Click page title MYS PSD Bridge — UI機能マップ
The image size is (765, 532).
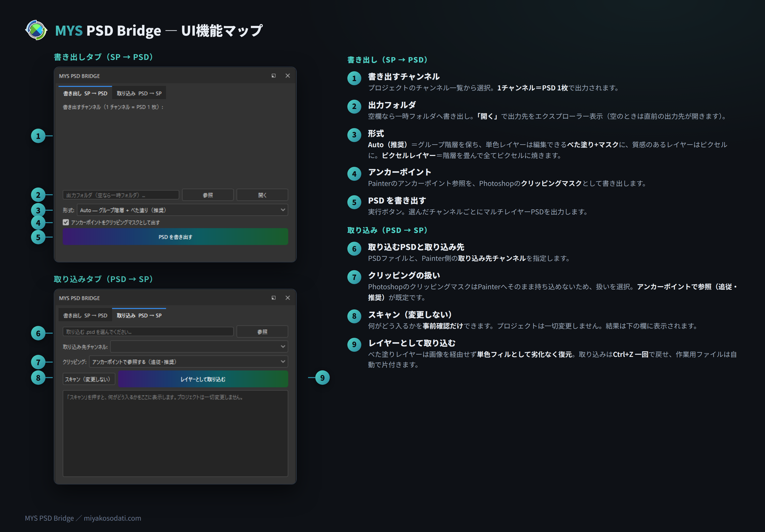[159, 30]
